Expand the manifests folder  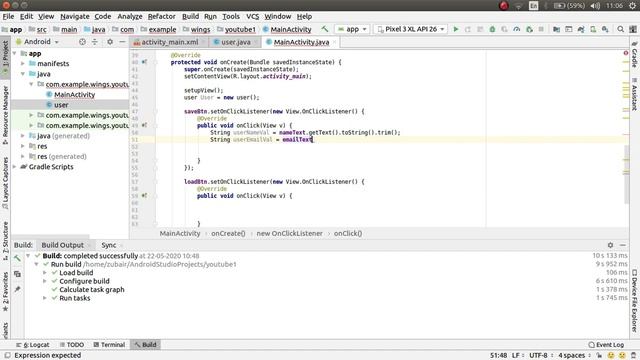[x=23, y=64]
